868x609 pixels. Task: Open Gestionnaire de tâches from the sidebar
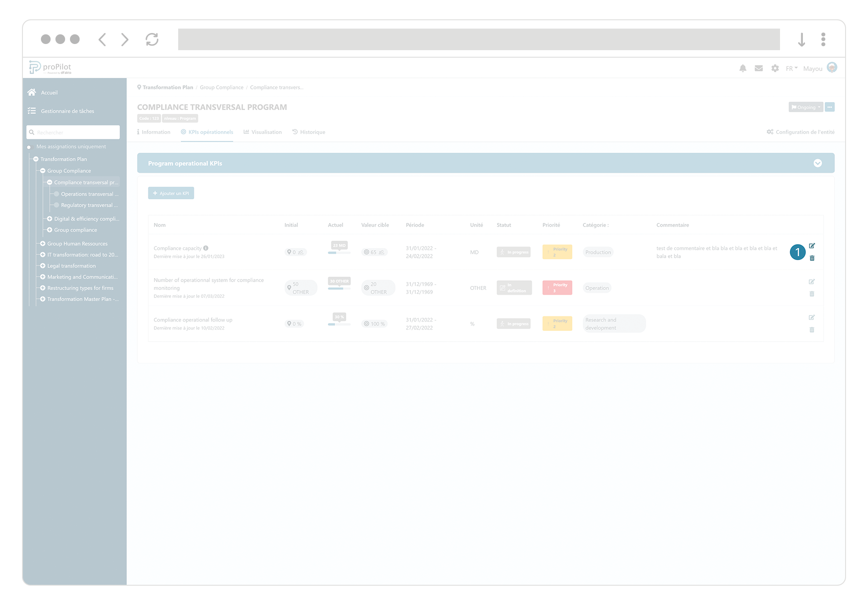click(x=67, y=111)
